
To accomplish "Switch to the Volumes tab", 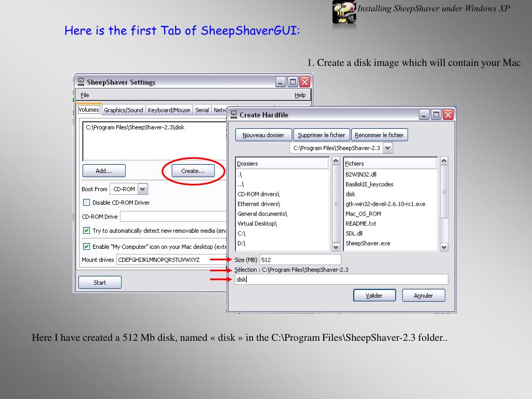I will (x=89, y=109).
